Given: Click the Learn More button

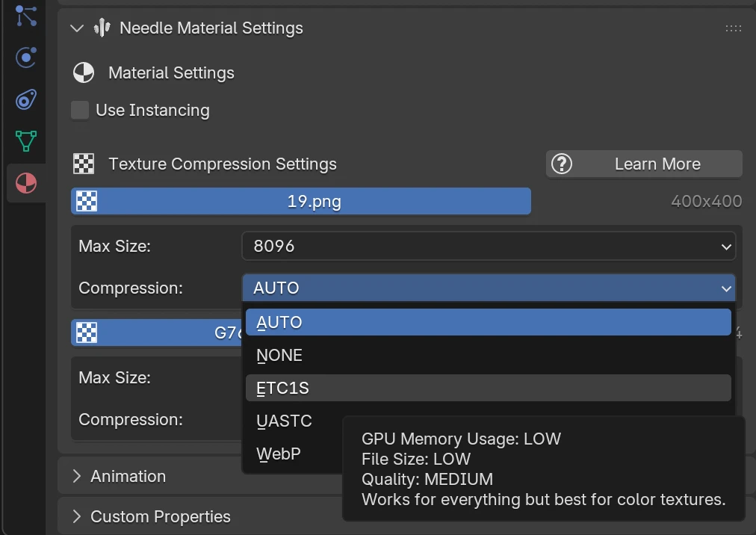Looking at the screenshot, I should (x=657, y=164).
